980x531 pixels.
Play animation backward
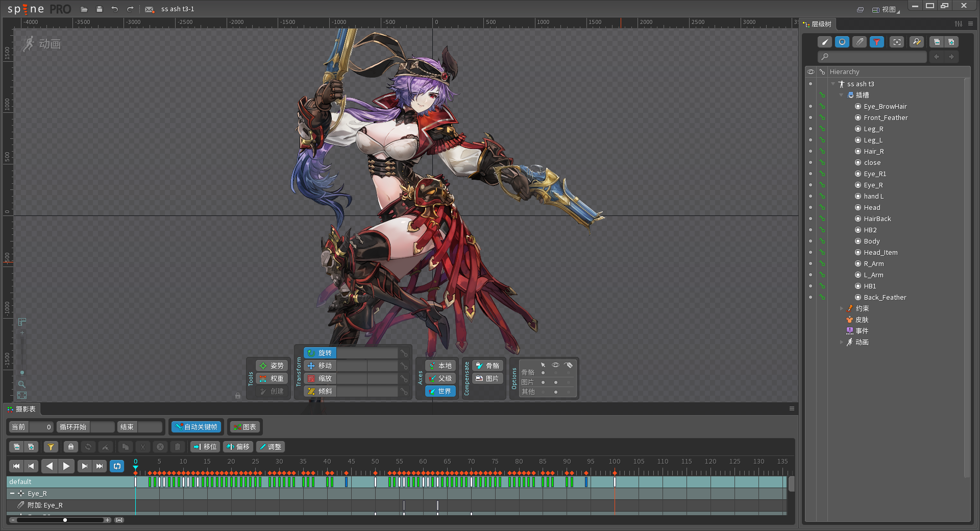point(50,466)
